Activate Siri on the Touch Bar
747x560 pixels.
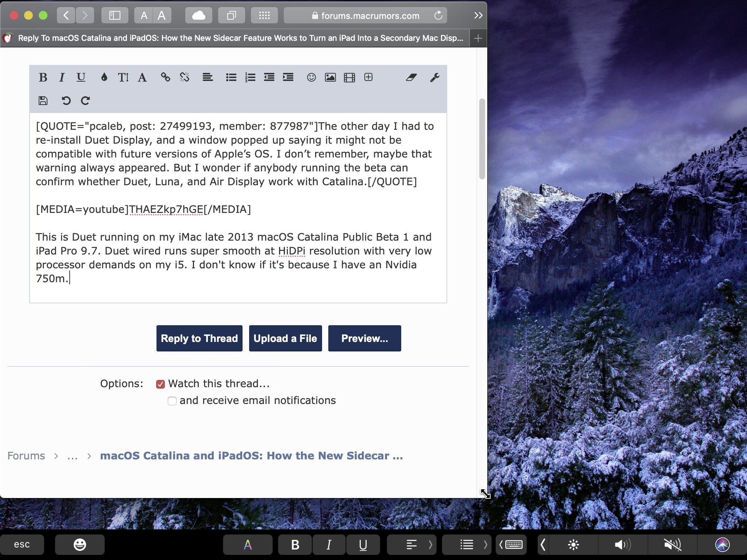[723, 545]
